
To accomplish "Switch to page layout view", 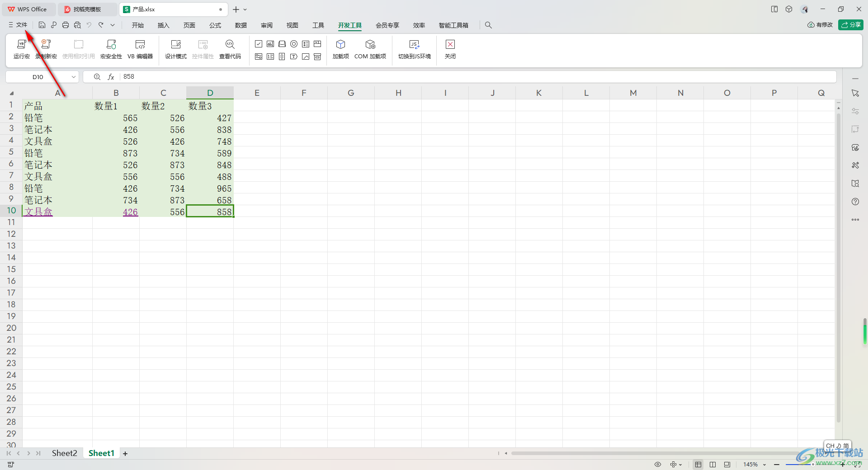I will 727,464.
